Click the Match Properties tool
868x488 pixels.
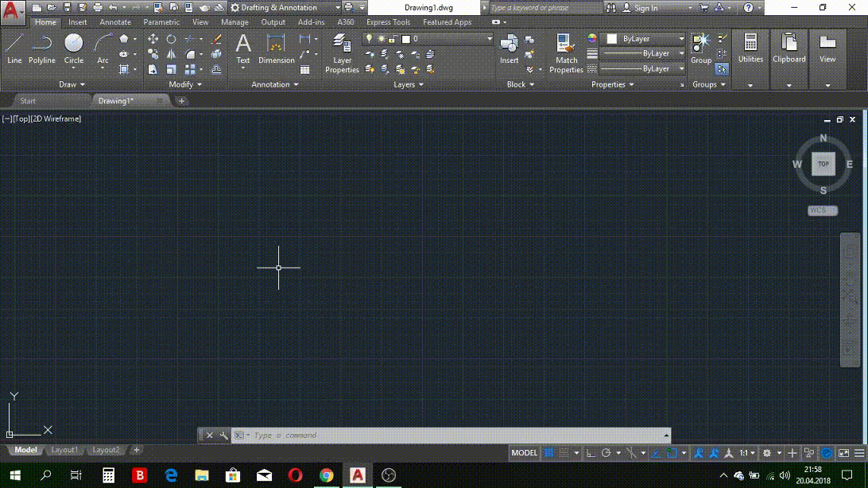coord(566,52)
